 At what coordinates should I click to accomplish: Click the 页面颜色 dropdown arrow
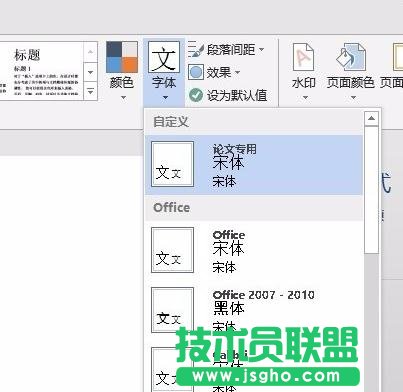(353, 98)
